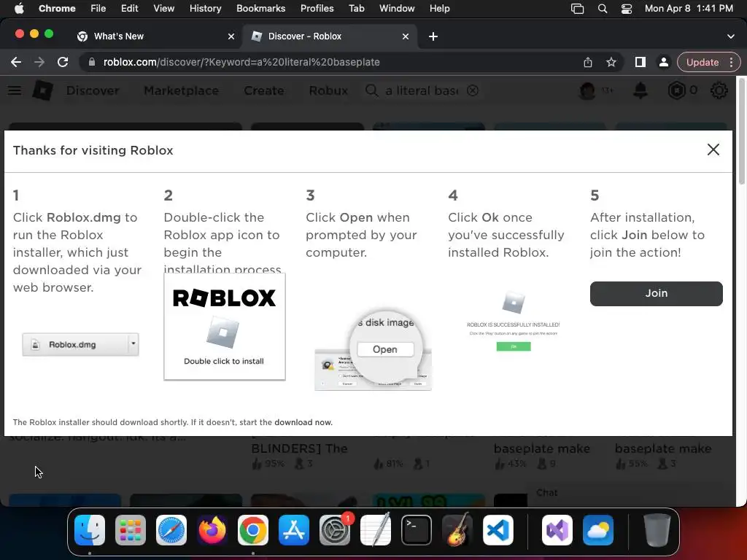Screen dimensions: 747x560
Task: Open the Trash in the Dock
Action: point(657,530)
